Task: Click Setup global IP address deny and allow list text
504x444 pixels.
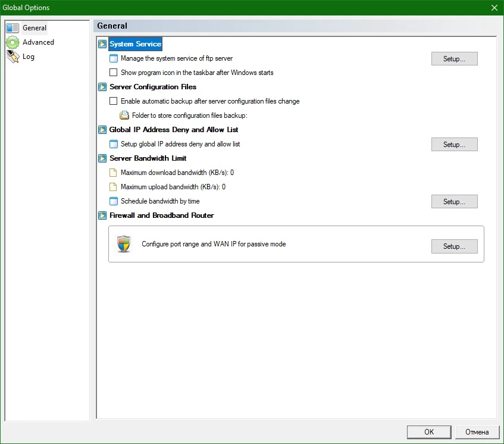Action: (180, 144)
